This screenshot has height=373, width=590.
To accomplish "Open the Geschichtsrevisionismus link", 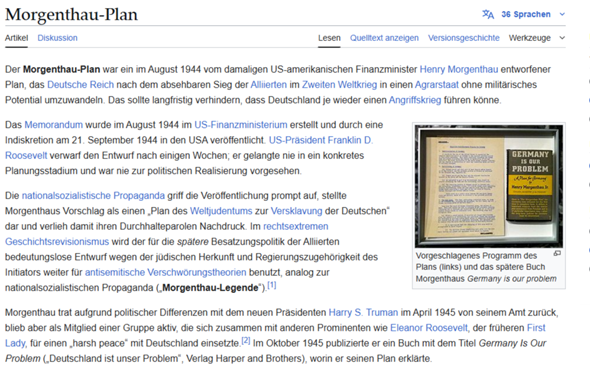I will (57, 242).
